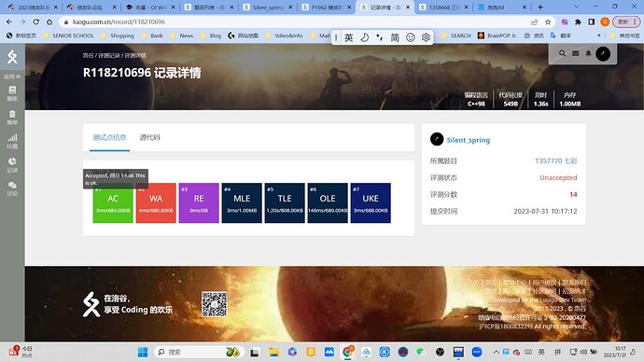Click the Luogu logo in the sidebar
The width and height of the screenshot is (644, 362).
(x=12, y=57)
